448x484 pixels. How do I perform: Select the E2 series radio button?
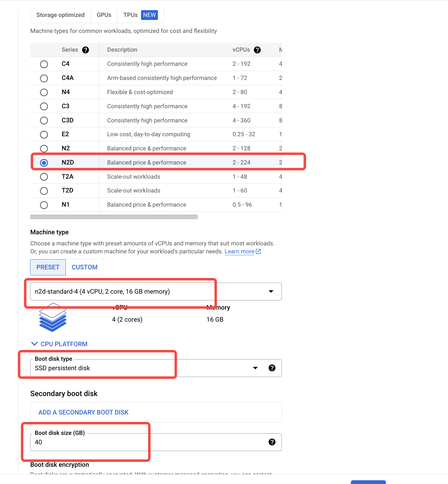44,134
